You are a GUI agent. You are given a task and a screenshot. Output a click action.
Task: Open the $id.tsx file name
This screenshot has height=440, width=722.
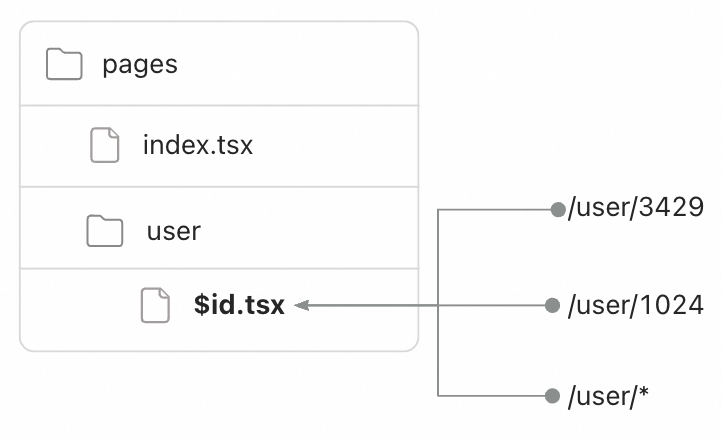tap(240, 305)
